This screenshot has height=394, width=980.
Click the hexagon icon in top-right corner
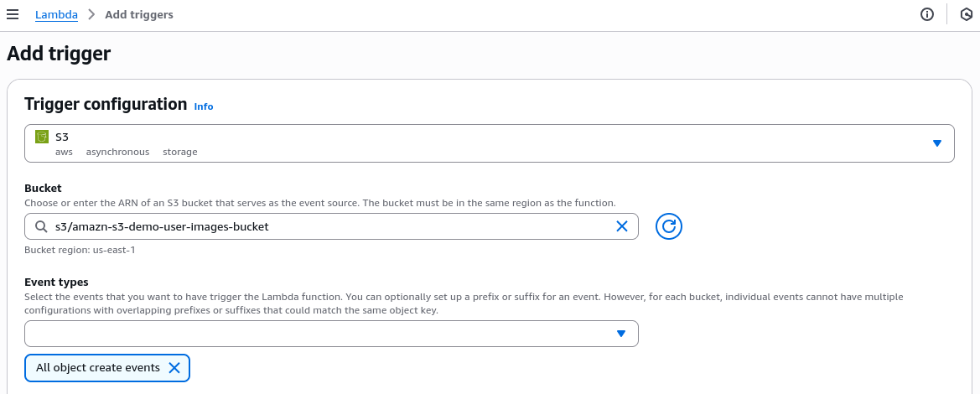(x=965, y=14)
